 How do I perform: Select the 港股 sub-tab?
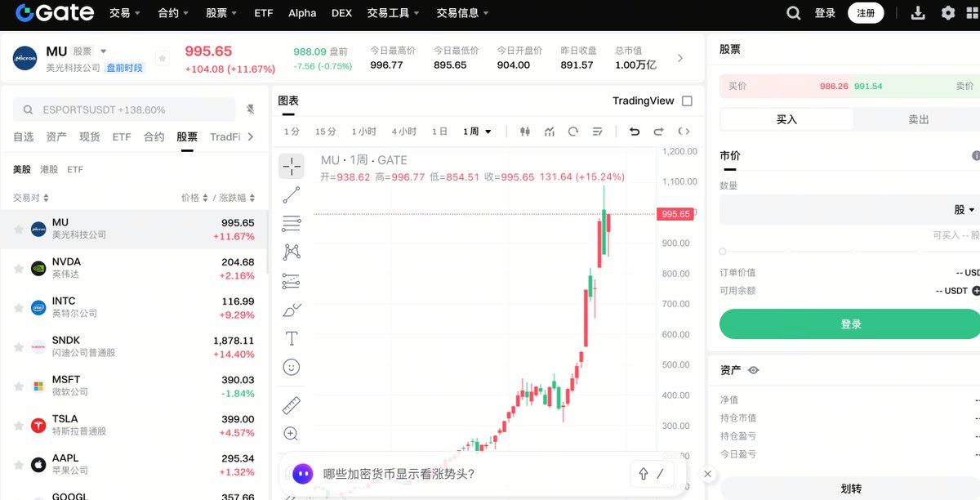[49, 170]
